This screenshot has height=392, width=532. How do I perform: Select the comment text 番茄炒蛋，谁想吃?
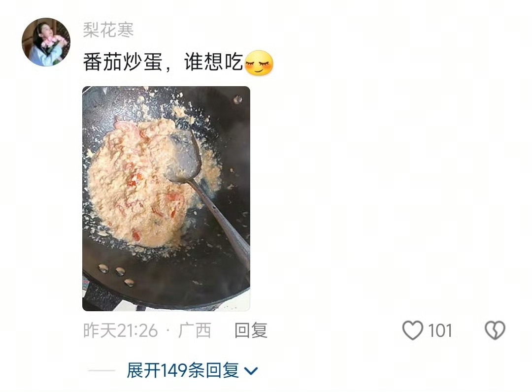point(163,62)
